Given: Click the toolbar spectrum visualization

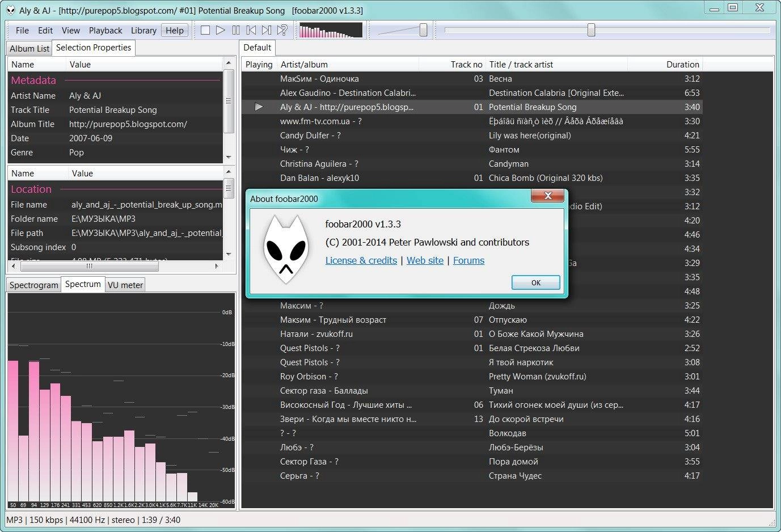Looking at the screenshot, I should [x=331, y=30].
